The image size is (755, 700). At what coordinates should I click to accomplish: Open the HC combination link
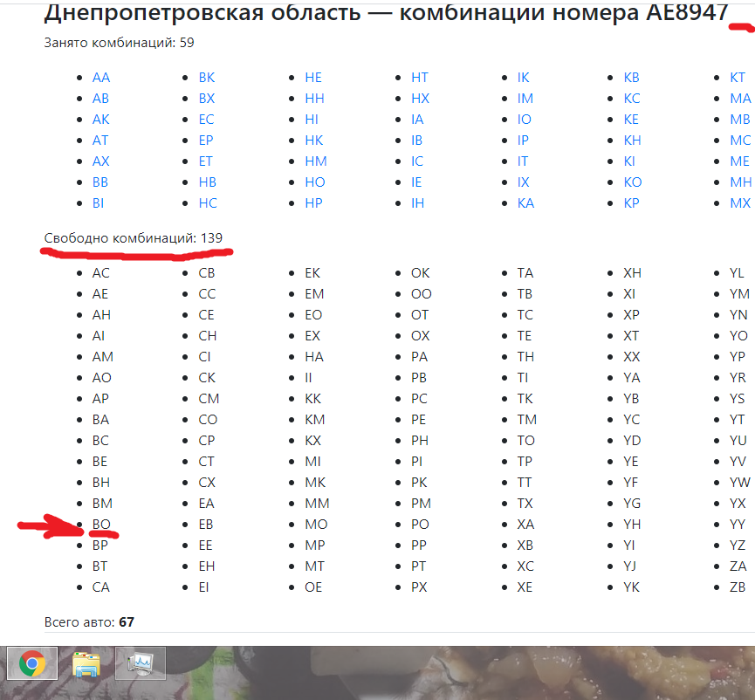[208, 203]
